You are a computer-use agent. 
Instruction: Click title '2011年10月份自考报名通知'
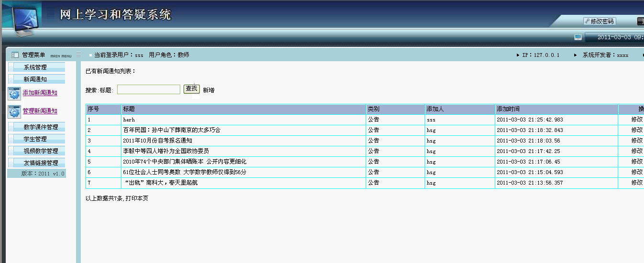click(157, 141)
